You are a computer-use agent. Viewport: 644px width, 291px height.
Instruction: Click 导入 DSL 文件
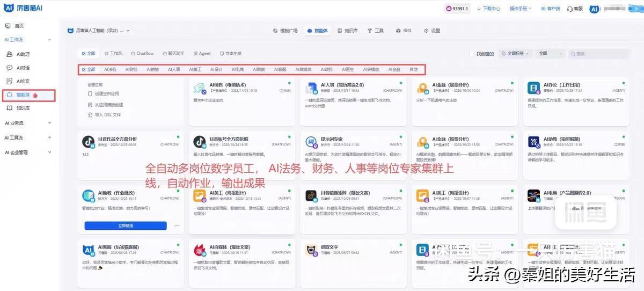pos(104,114)
